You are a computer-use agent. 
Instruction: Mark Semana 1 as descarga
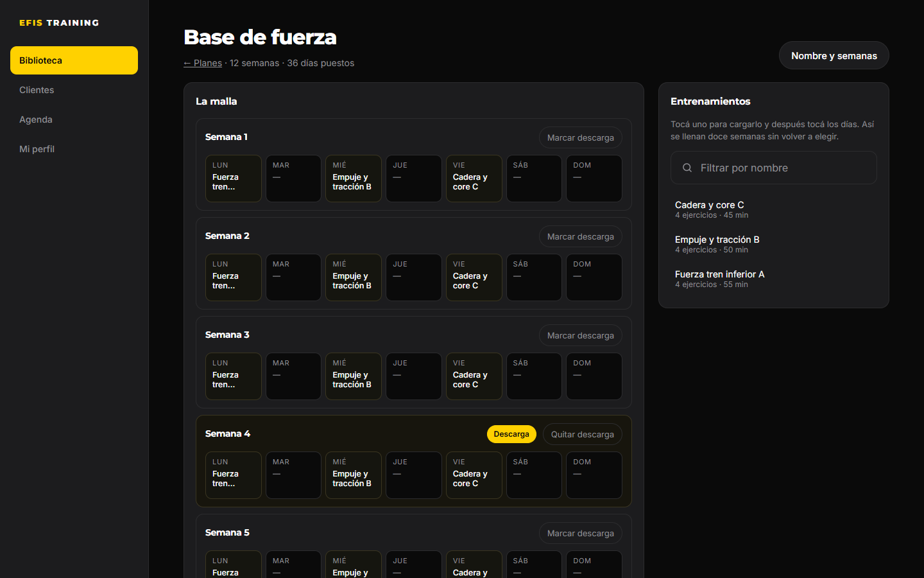580,137
